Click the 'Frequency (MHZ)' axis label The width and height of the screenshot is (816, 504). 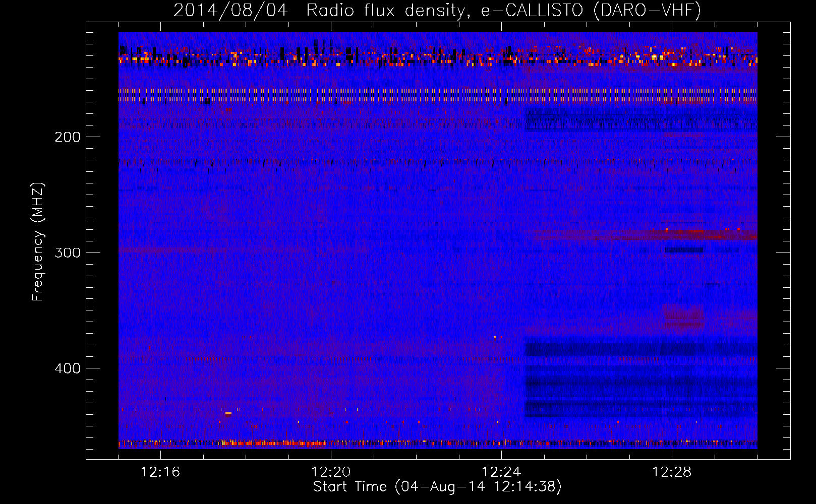pyautogui.click(x=38, y=241)
